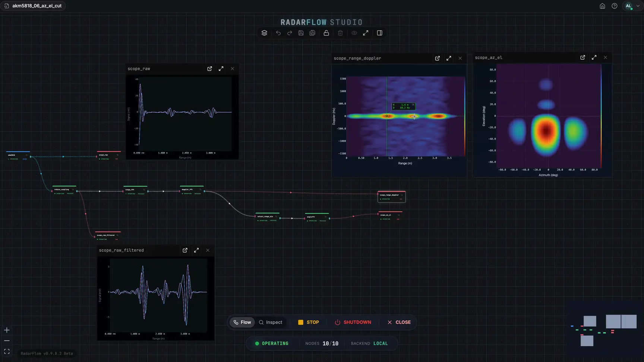Expand the scope_az_el panel
644x362 pixels.
(x=594, y=57)
